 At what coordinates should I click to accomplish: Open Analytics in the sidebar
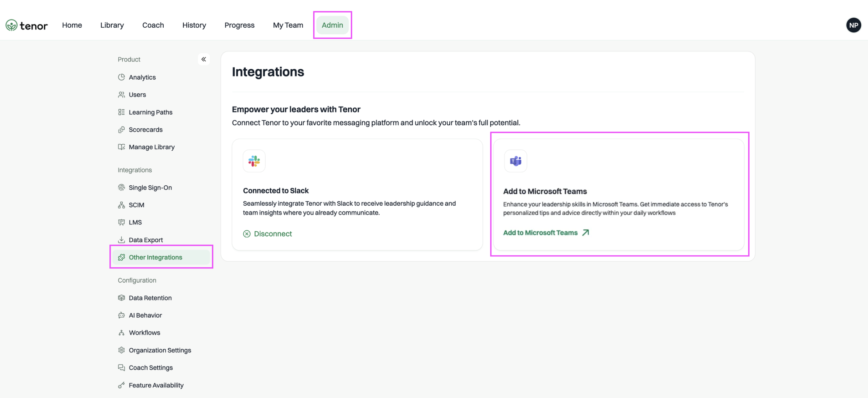pyautogui.click(x=161, y=77)
